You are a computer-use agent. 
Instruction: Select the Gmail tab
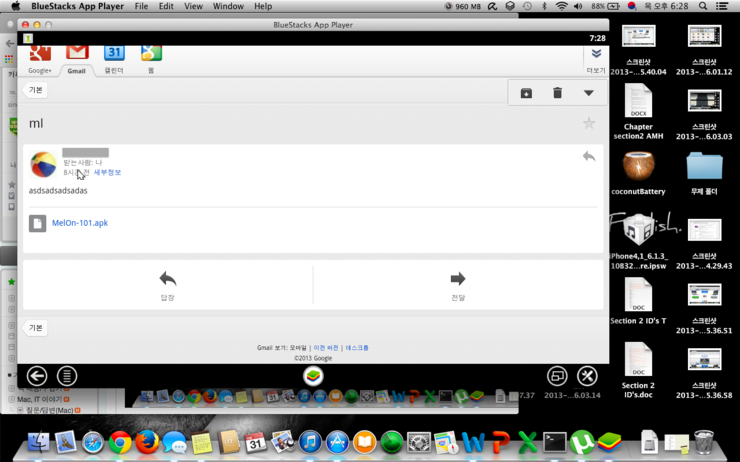click(77, 60)
